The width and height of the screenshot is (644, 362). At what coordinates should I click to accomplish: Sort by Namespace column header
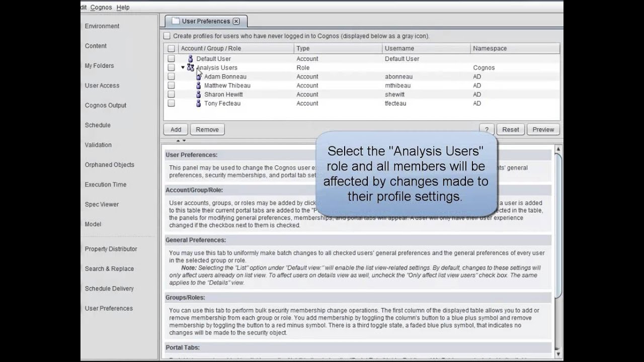[515, 49]
